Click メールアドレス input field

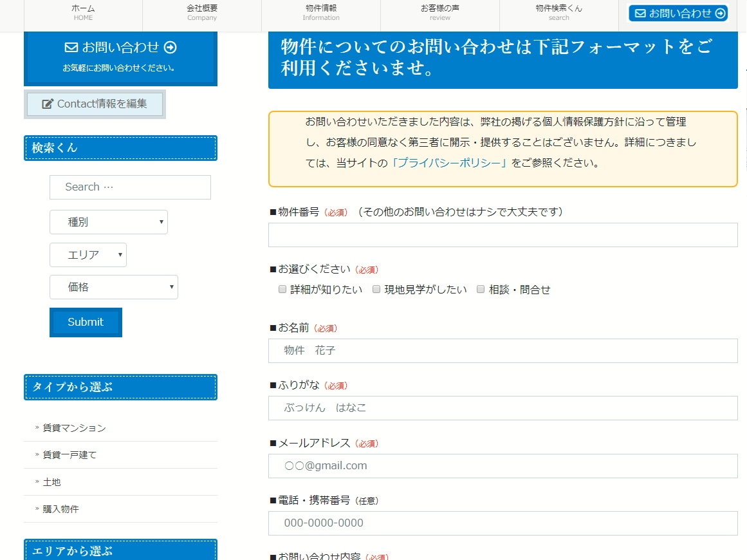coord(503,466)
